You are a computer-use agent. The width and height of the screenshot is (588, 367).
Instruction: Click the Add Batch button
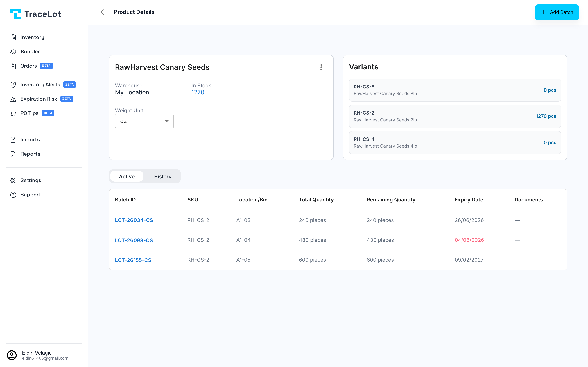[x=557, y=12]
